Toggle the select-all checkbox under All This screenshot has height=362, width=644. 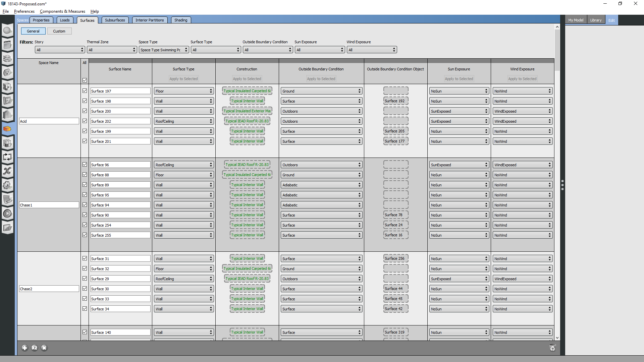[85, 80]
